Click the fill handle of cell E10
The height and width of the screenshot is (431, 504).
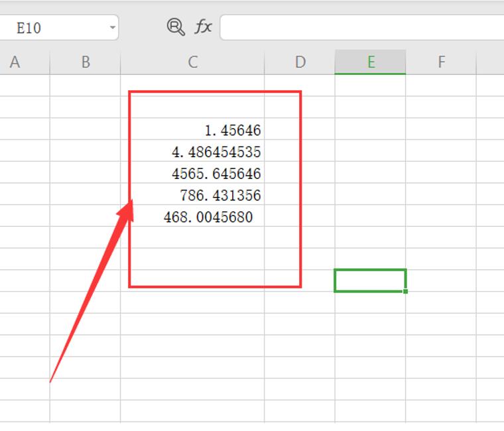pos(405,291)
